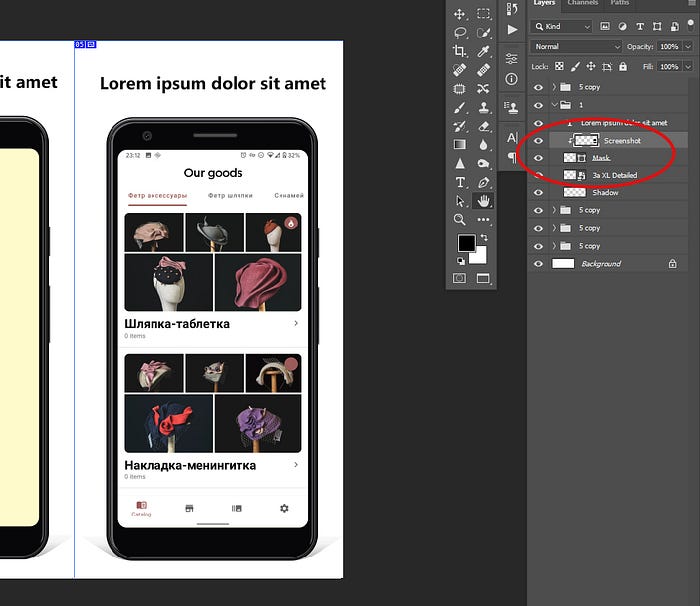Filter layers by adjustment layers
This screenshot has height=606, width=700.
(x=622, y=26)
